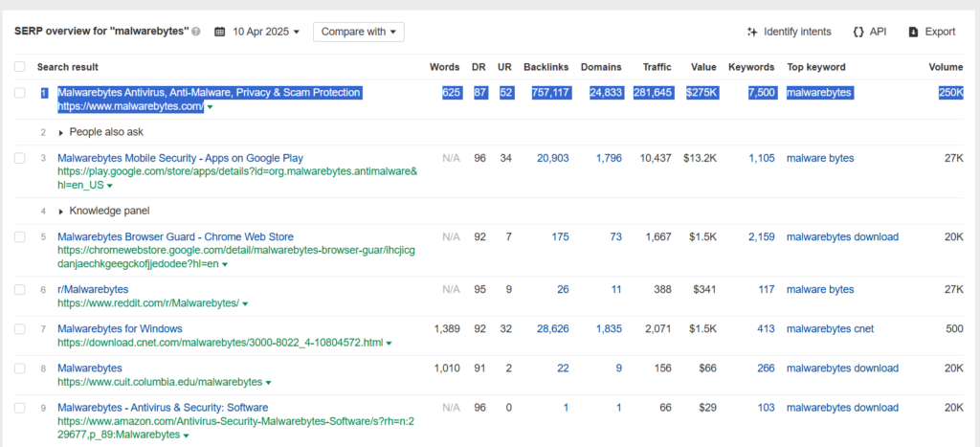Image resolution: width=980 pixels, height=447 pixels.
Task: Click the cuit.columbia.edu/malwarebytes URL
Action: coord(160,382)
